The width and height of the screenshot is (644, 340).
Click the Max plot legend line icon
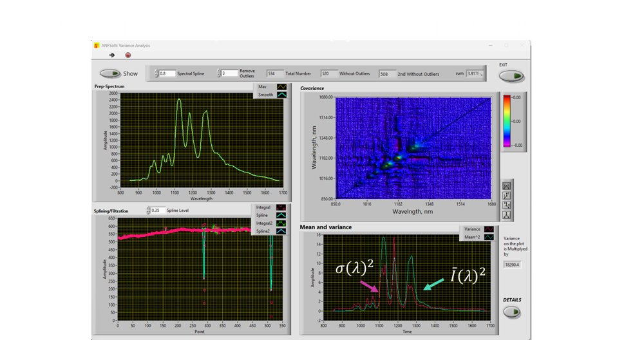point(282,87)
